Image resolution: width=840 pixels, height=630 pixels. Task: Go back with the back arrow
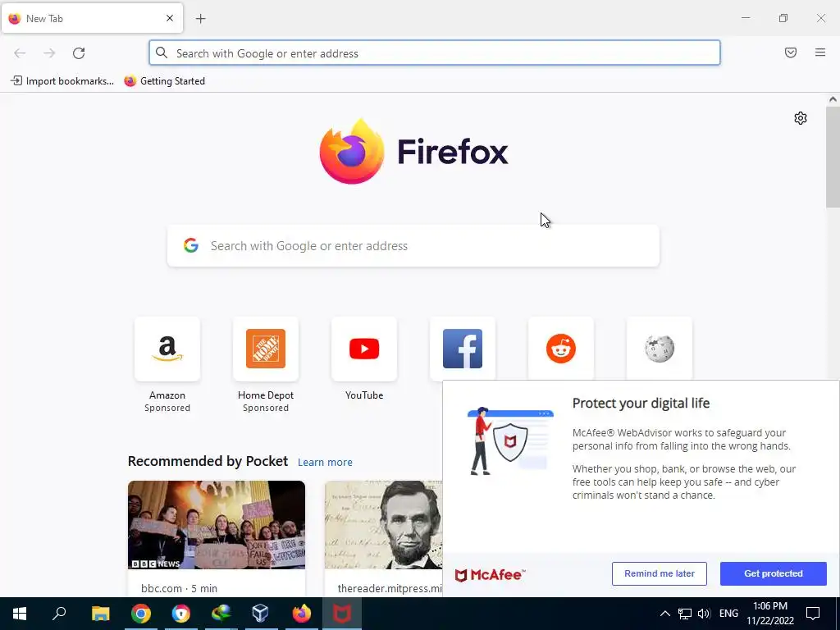(x=20, y=53)
